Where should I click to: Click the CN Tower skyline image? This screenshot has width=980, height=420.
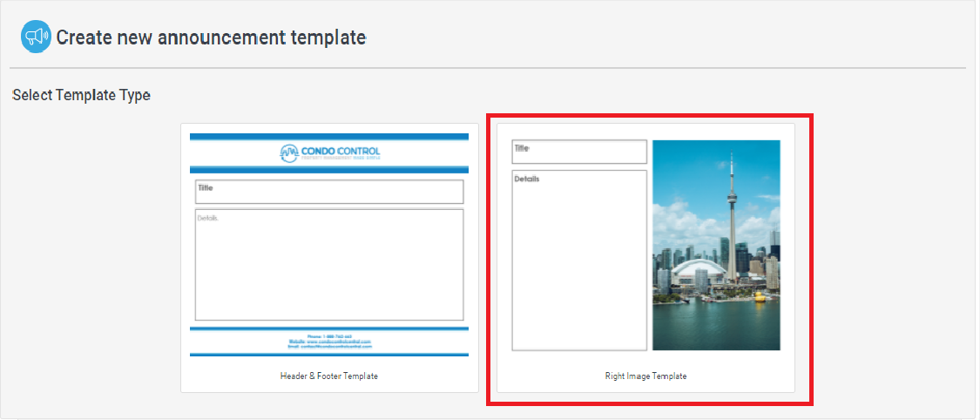(716, 245)
